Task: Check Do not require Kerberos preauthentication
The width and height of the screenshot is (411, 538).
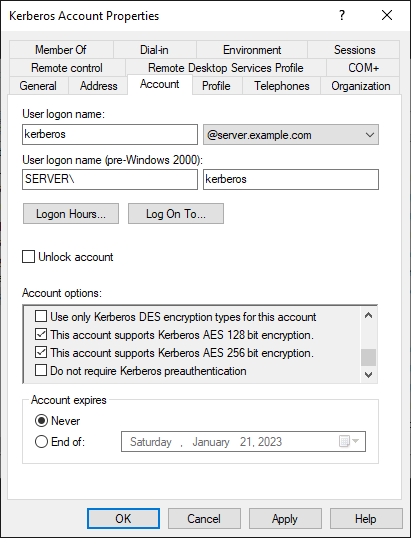Action: coord(41,371)
